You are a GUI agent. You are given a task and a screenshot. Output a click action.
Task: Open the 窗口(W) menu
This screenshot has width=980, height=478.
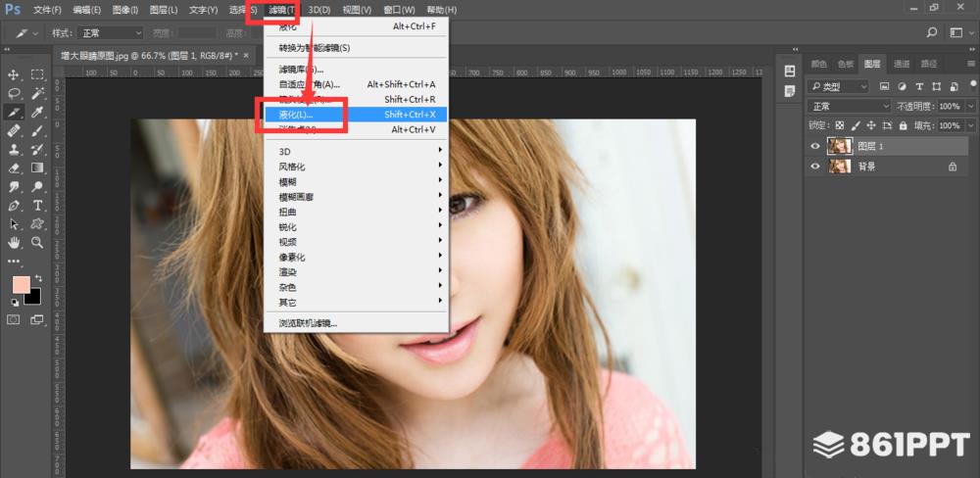399,10
